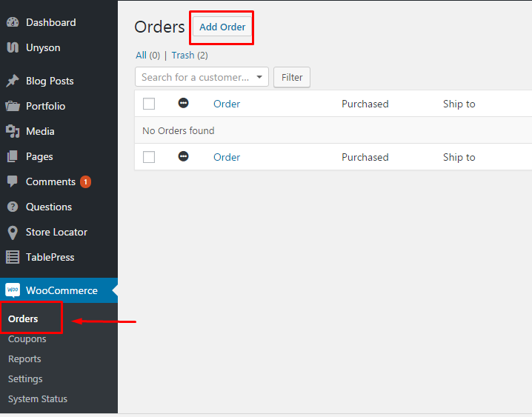Sort by Order in header row
Screen dimensions: 532x417
227,104
